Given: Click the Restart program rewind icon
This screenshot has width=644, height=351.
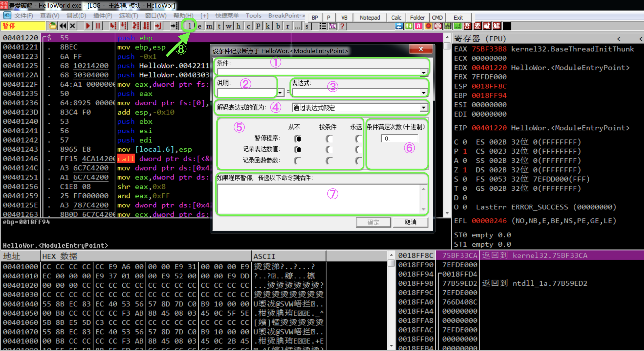Looking at the screenshot, I should 63,26.
